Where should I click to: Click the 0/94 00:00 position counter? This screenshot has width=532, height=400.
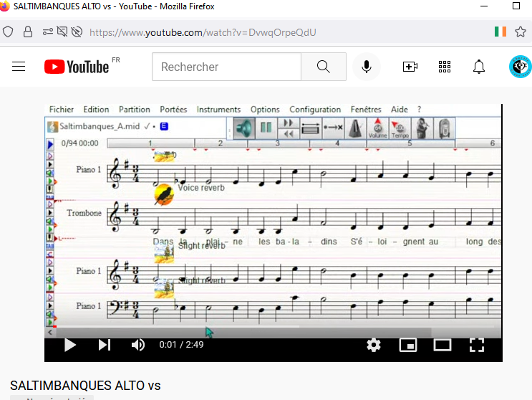(x=79, y=143)
